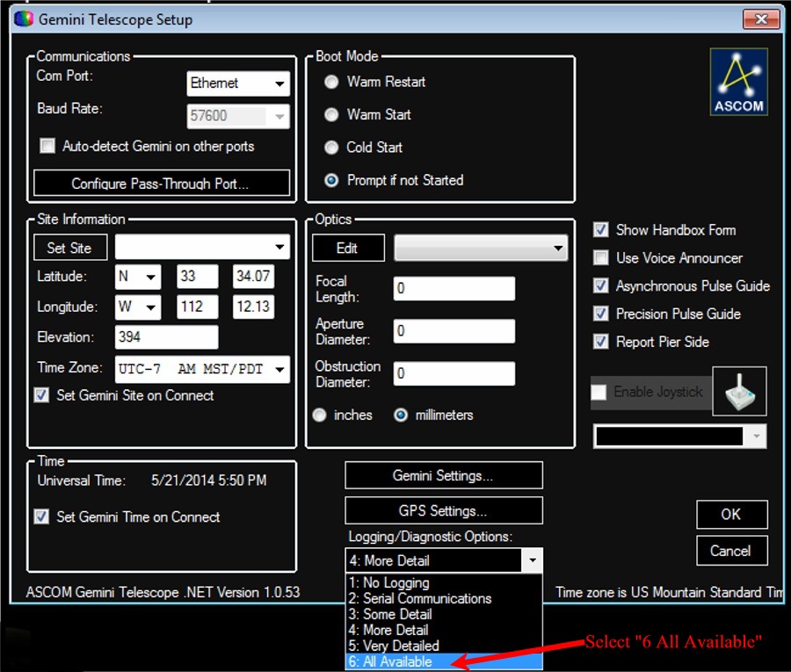Click the Elevation input field
Viewport: 791px width, 672px height.
(166, 336)
